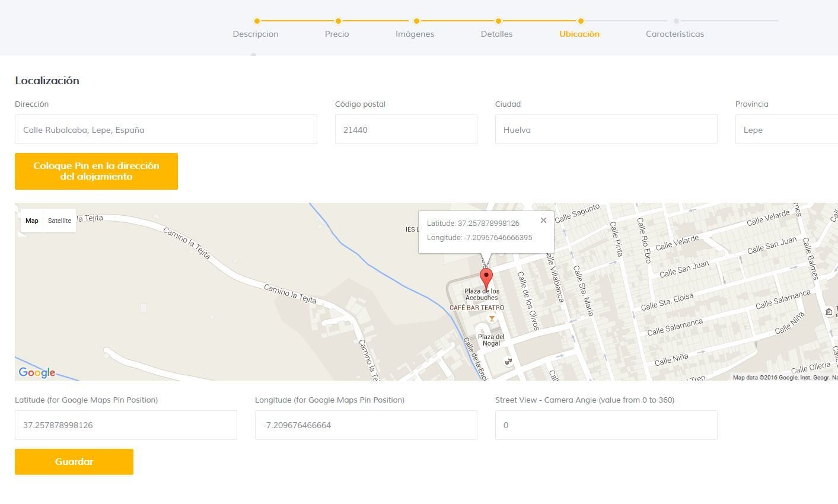
Task: Click the Calle Niña label at the map's right edge
Action: point(789,323)
